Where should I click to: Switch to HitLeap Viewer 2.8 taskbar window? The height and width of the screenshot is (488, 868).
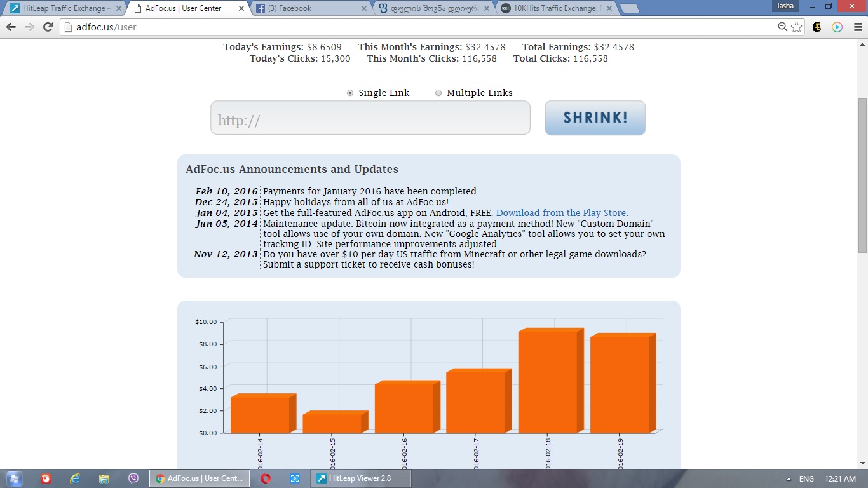pos(360,478)
